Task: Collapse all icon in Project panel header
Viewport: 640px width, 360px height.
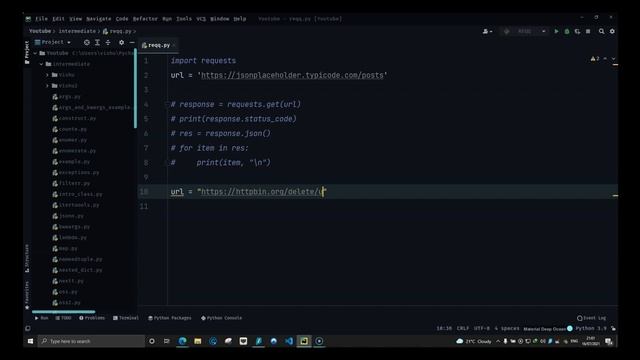Action: pyautogui.click(x=108, y=42)
